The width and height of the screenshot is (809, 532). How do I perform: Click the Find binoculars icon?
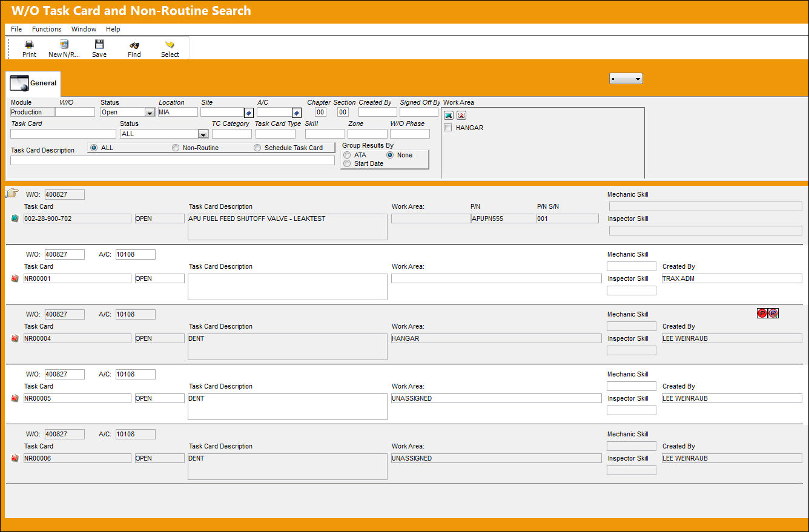click(134, 44)
